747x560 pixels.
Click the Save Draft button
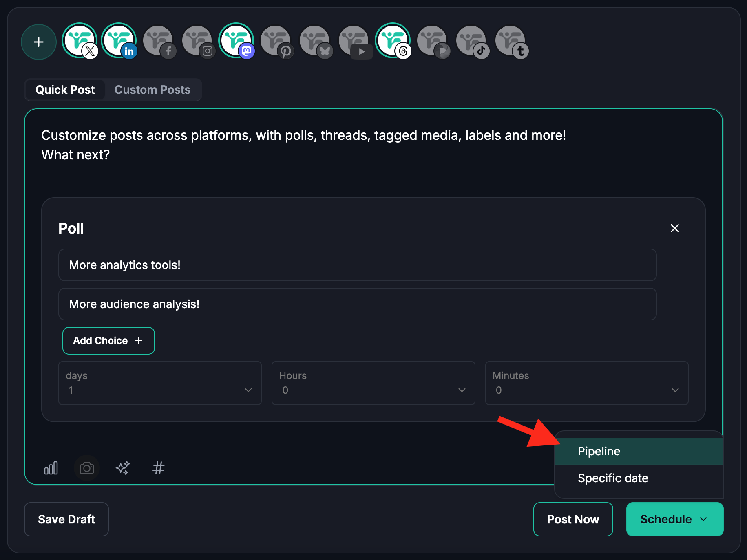[66, 519]
